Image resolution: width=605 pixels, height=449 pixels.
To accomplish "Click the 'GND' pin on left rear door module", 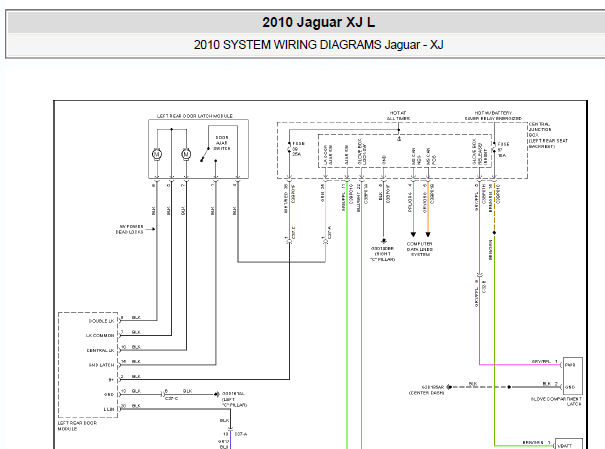I will pyautogui.click(x=109, y=394).
